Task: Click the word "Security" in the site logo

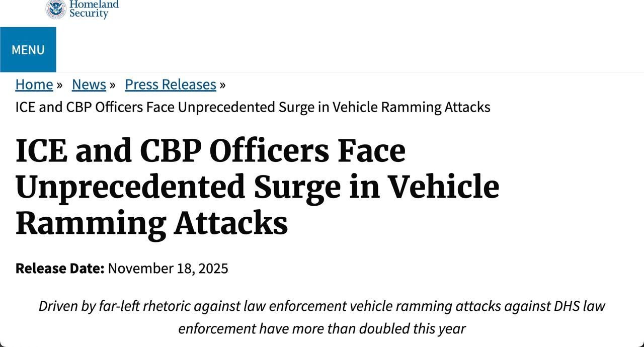Action: click(89, 14)
